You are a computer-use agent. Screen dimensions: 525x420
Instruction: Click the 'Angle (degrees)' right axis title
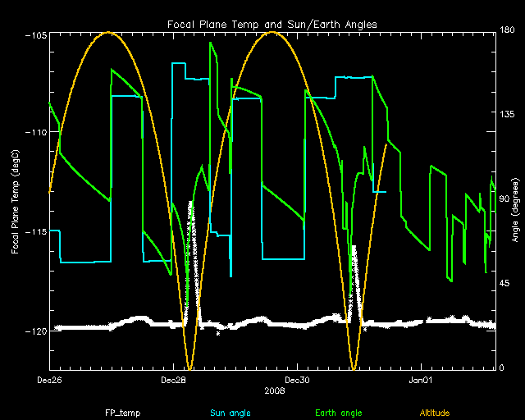point(516,200)
